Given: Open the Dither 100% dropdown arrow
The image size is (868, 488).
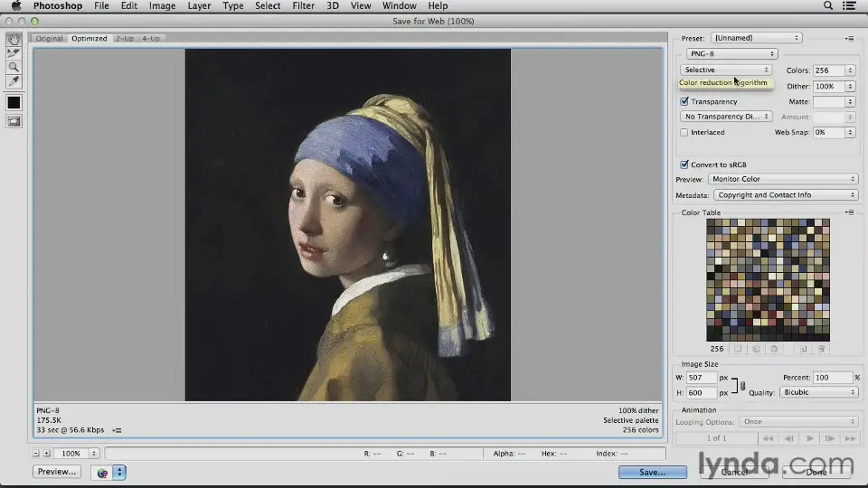Looking at the screenshot, I should 850,87.
